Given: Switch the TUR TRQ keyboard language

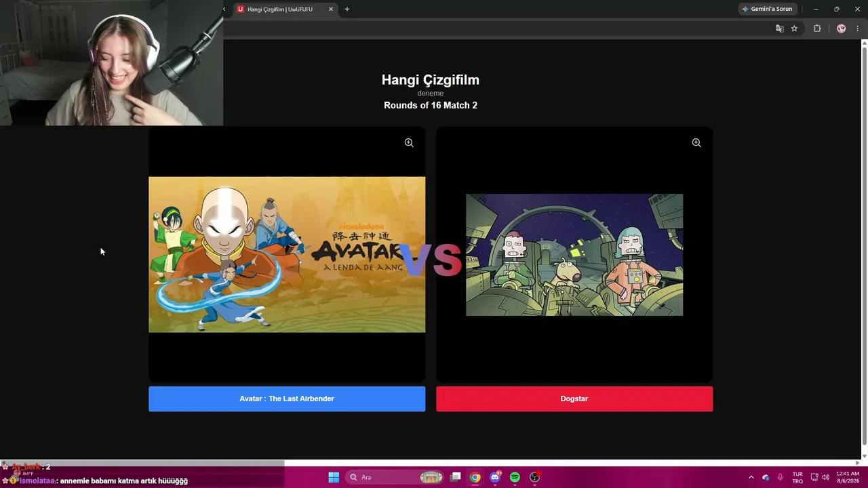Looking at the screenshot, I should pyautogui.click(x=797, y=477).
